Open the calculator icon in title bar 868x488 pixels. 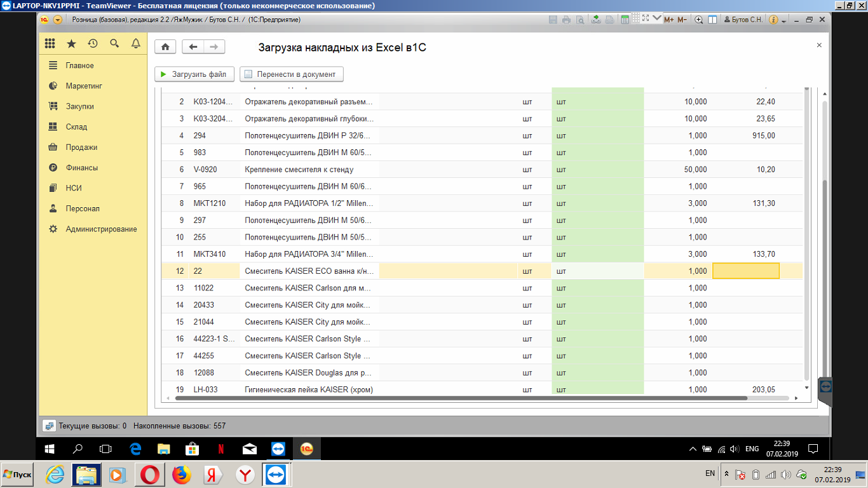click(625, 20)
